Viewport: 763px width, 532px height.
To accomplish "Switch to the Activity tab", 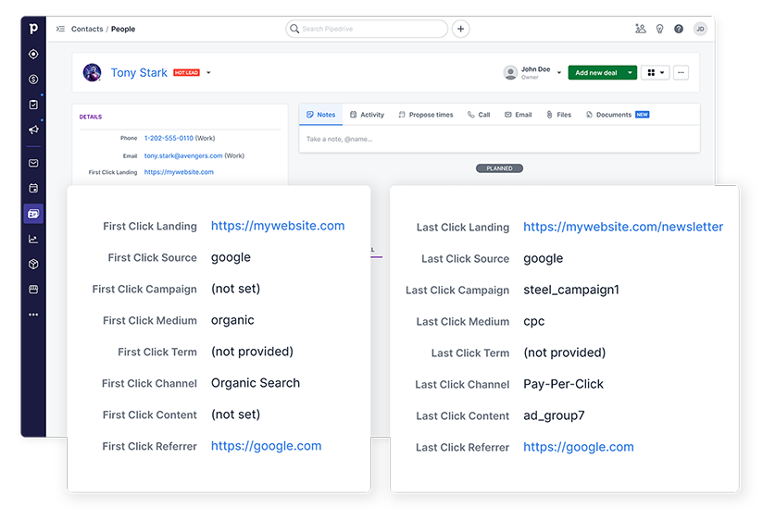I will point(367,115).
